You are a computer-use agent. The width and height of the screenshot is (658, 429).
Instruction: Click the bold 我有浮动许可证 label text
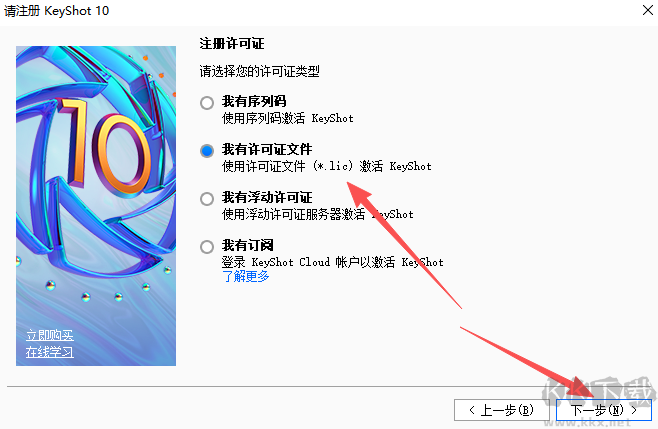(267, 197)
